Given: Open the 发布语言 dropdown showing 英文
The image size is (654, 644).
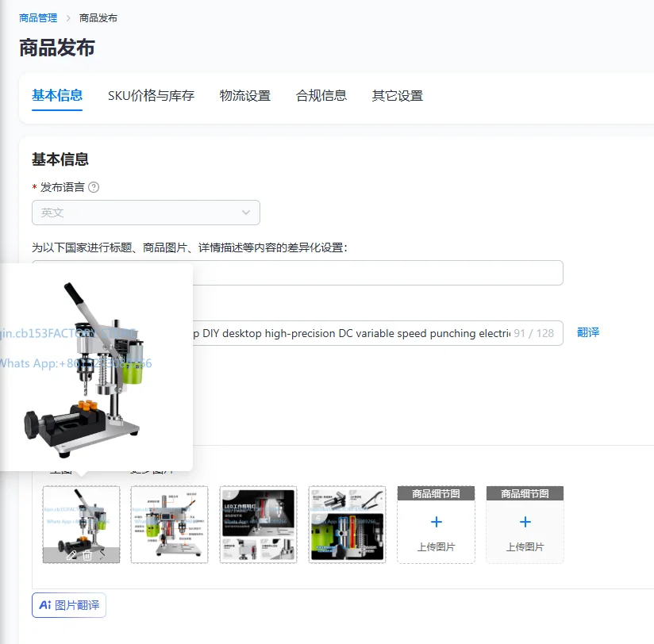Looking at the screenshot, I should tap(146, 213).
